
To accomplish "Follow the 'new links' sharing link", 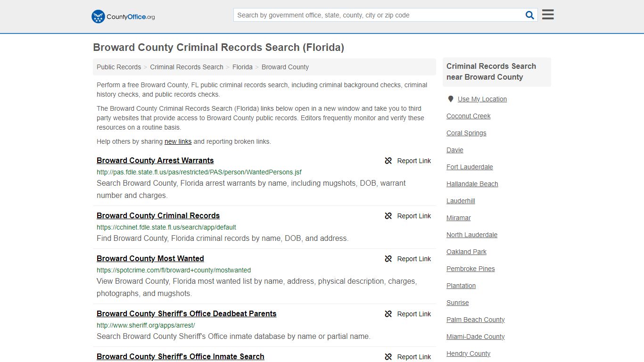I will tap(178, 141).
